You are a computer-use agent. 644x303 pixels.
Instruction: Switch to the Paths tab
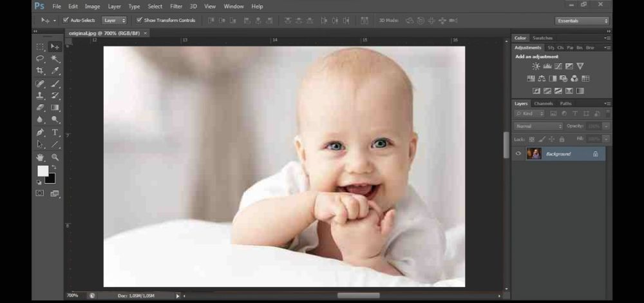pyautogui.click(x=565, y=104)
